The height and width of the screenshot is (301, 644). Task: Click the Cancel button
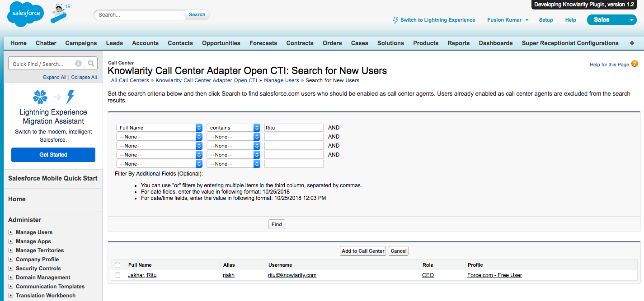click(399, 251)
